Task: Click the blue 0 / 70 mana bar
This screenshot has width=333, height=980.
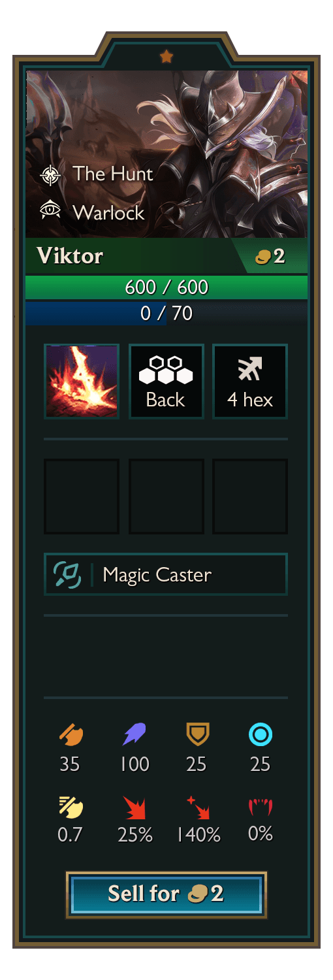Action: pos(166,314)
